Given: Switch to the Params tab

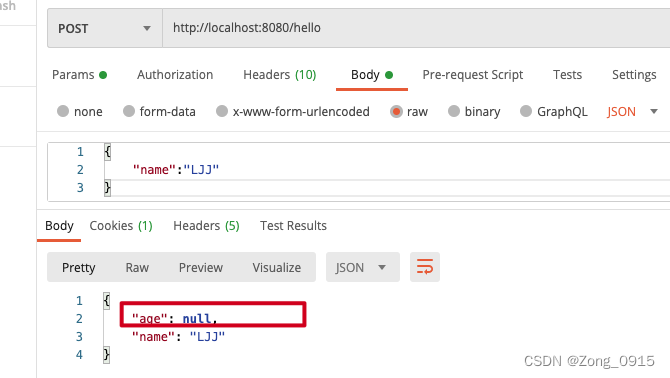Looking at the screenshot, I should (79, 75).
